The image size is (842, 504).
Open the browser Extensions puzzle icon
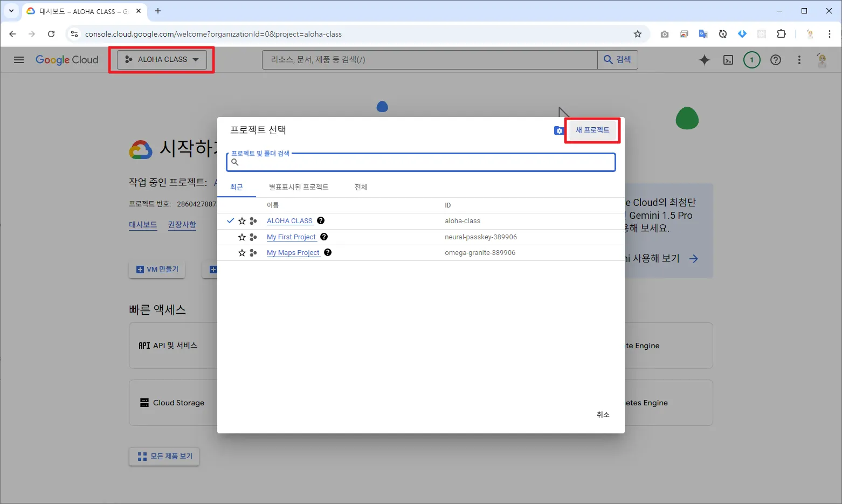pyautogui.click(x=781, y=34)
